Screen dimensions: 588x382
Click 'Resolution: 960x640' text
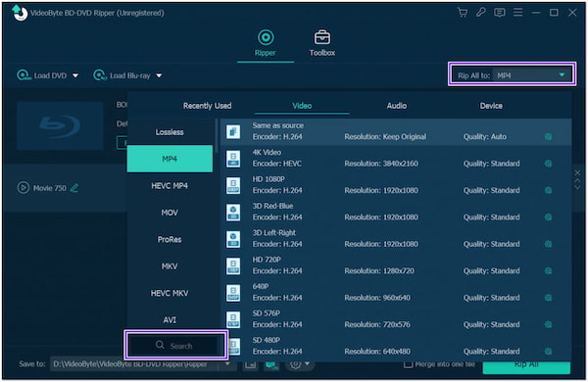[377, 298]
